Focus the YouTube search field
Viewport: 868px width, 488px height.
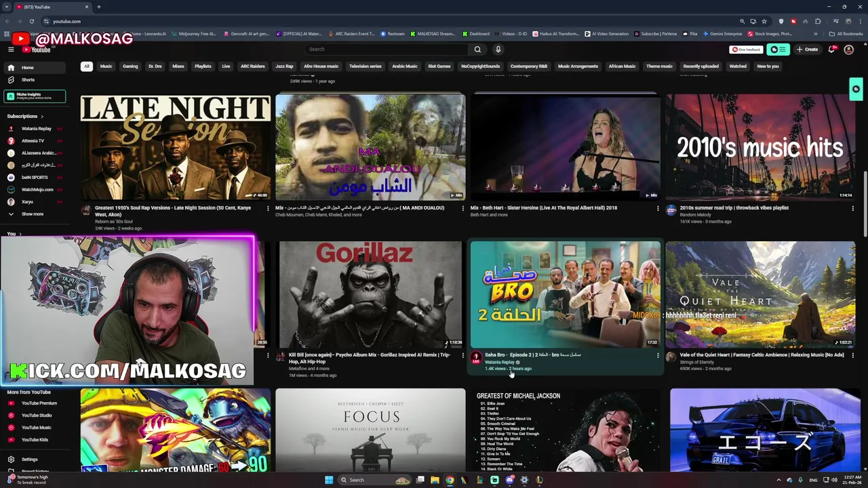pos(387,49)
